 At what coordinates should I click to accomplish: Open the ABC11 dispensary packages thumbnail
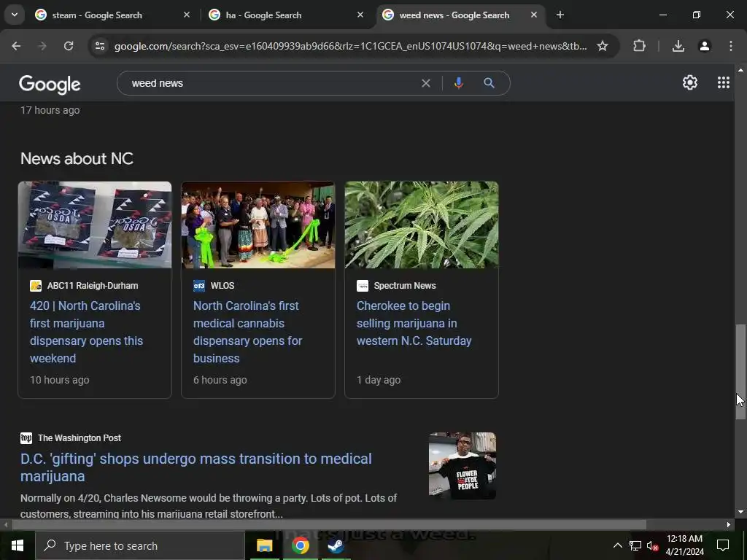[95, 225]
